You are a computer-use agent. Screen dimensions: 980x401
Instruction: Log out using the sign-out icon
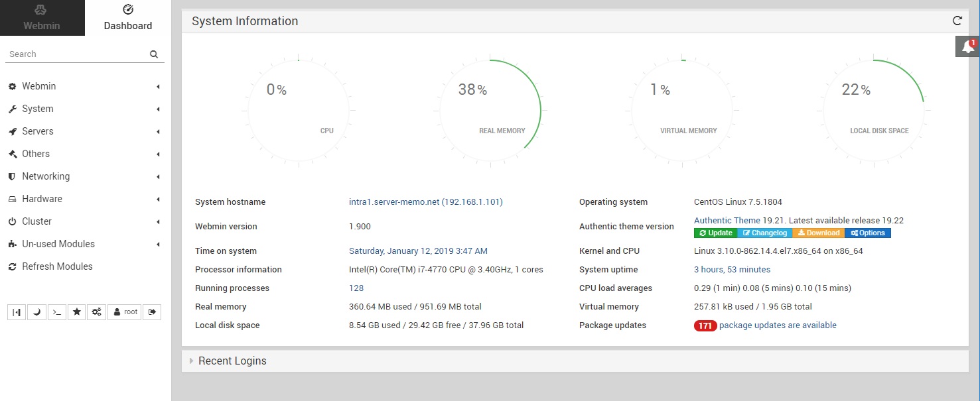tap(152, 312)
